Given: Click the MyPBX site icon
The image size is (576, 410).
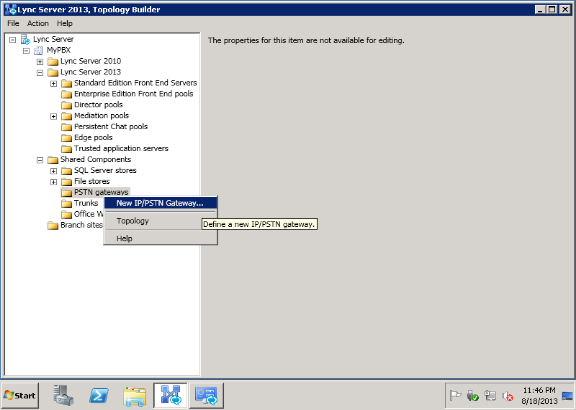Looking at the screenshot, I should [38, 50].
